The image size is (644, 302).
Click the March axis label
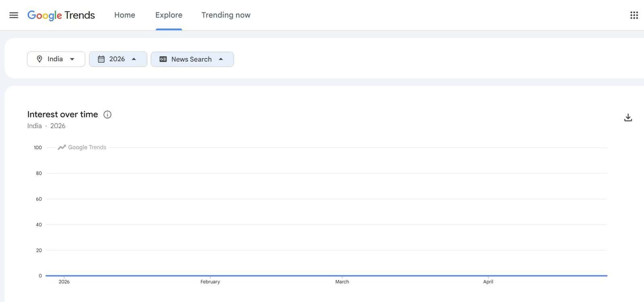click(342, 282)
